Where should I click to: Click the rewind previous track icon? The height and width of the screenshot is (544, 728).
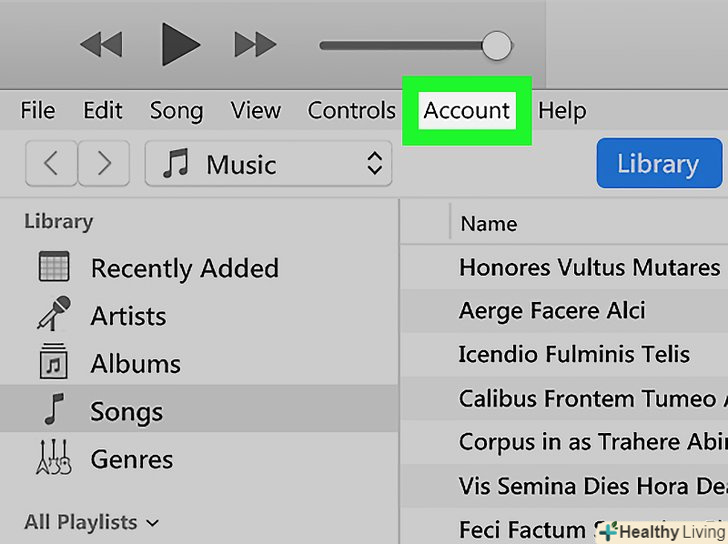(102, 45)
